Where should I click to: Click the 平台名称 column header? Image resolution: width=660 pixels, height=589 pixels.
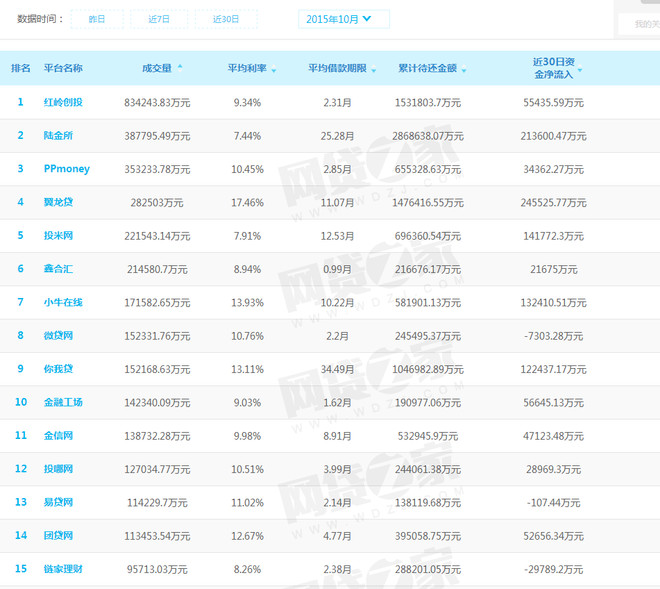pos(63,68)
